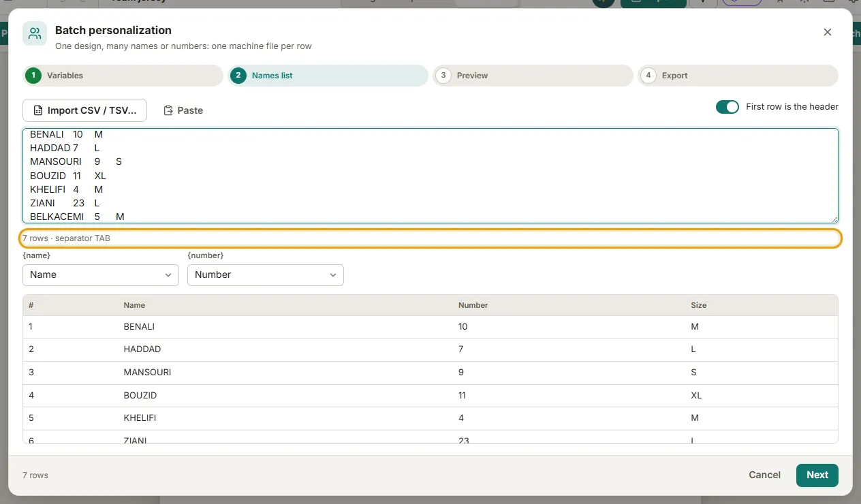Paste names from clipboard

183,110
